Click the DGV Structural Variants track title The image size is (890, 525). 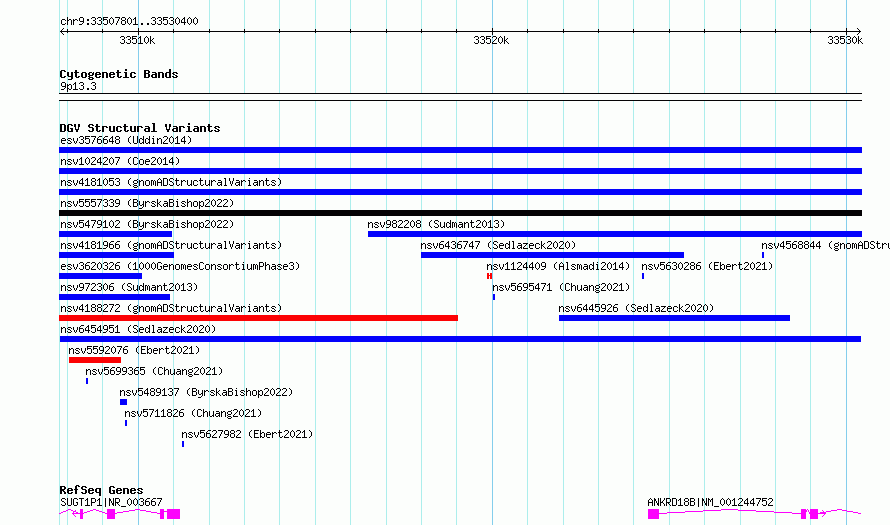140,128
